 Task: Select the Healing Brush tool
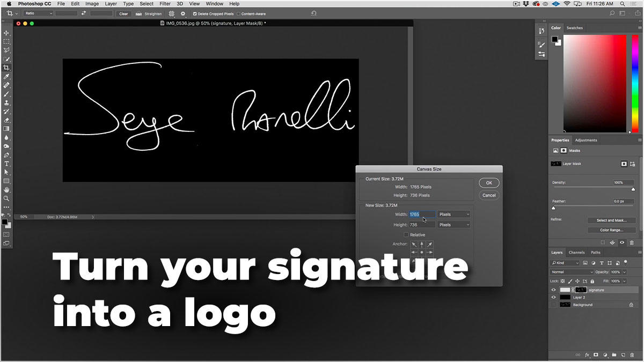(x=6, y=85)
